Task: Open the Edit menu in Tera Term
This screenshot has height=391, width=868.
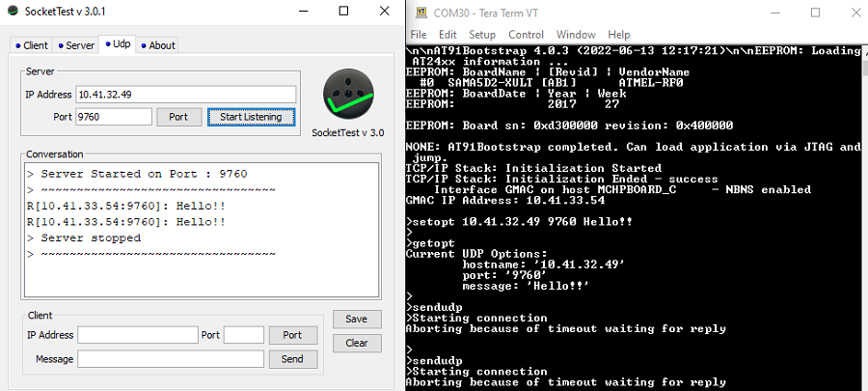Action: (x=448, y=35)
